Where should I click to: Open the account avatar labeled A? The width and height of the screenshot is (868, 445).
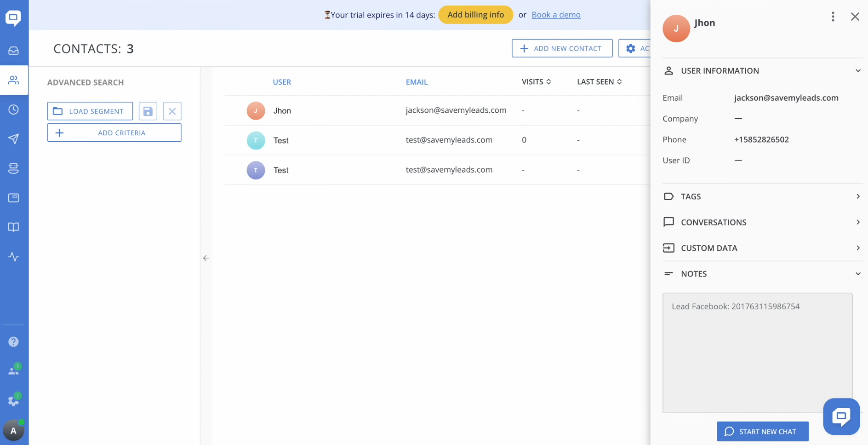(13, 431)
